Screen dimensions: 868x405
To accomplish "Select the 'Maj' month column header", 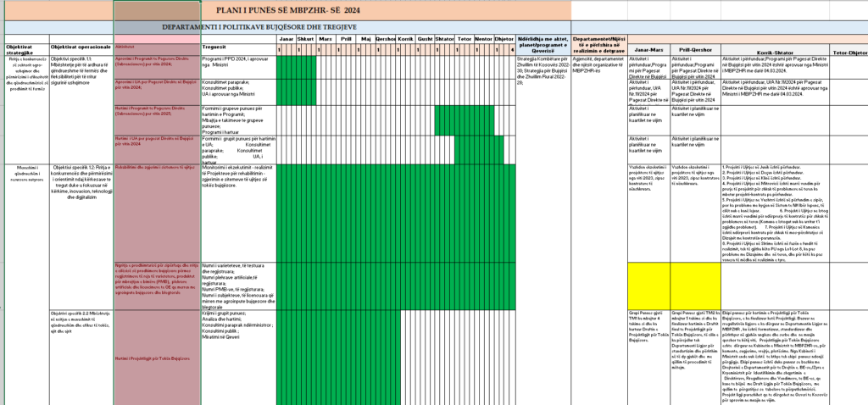I will pos(366,40).
